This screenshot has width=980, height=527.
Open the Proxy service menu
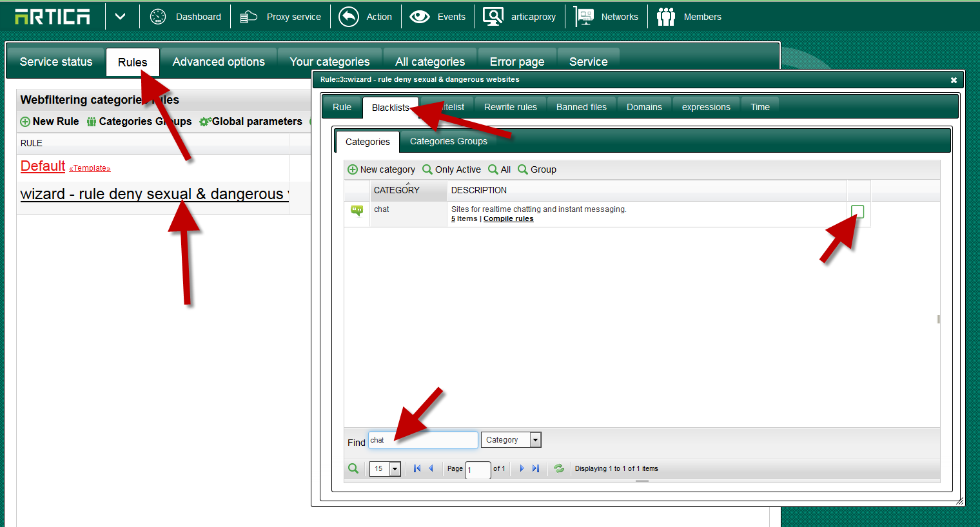[294, 17]
